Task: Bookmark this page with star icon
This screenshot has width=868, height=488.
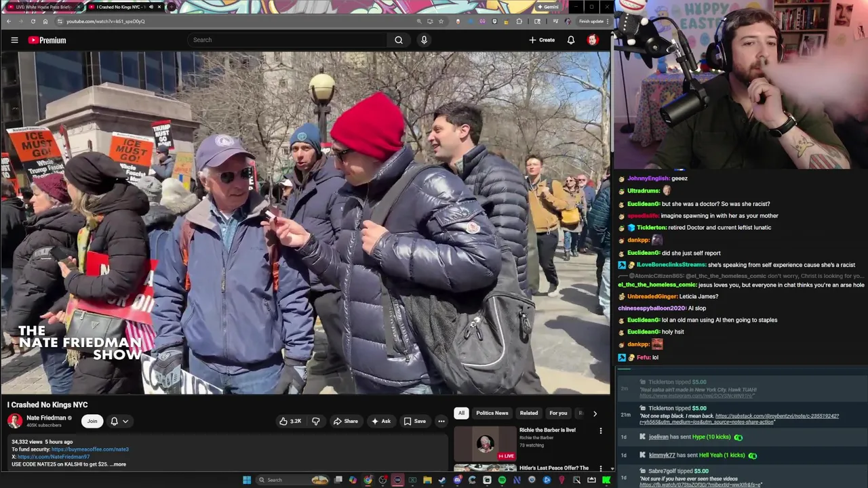Action: [x=441, y=21]
